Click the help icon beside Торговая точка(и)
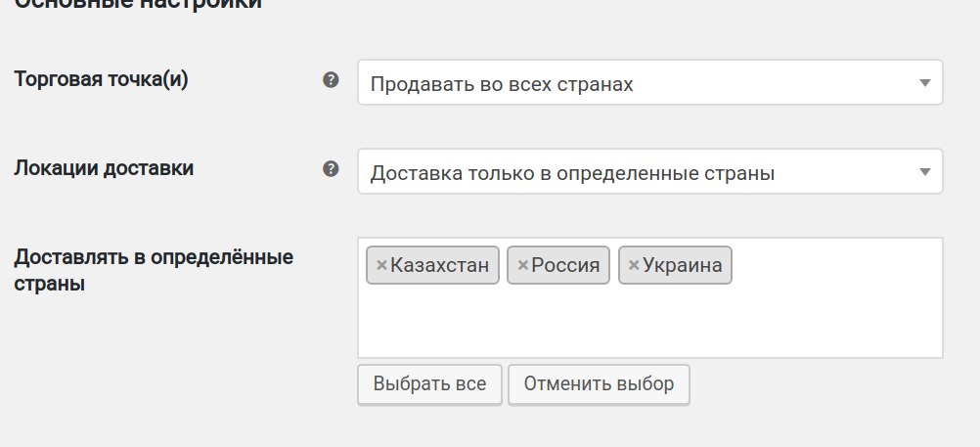This screenshot has height=447, width=980. point(331,80)
